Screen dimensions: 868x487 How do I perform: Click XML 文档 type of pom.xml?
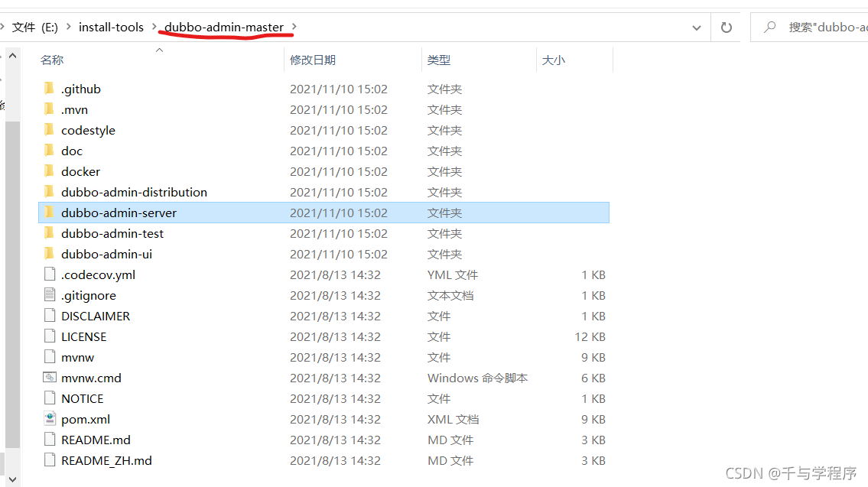[x=453, y=420]
